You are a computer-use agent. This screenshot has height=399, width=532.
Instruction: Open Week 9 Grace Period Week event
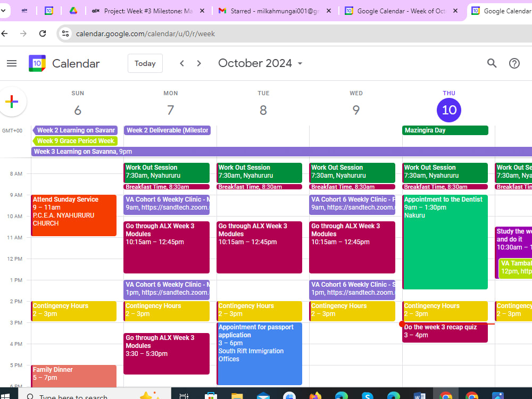(x=75, y=141)
